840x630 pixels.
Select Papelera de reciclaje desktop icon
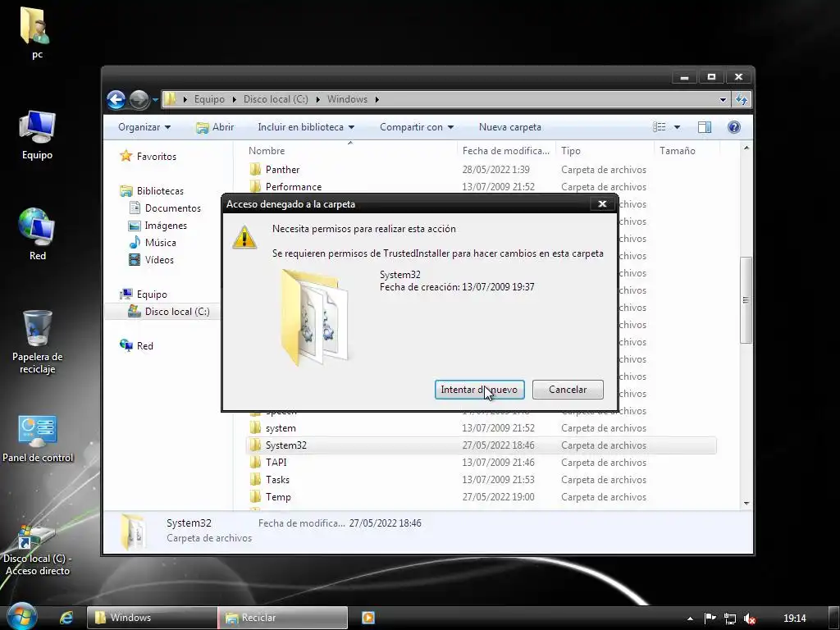(38, 342)
